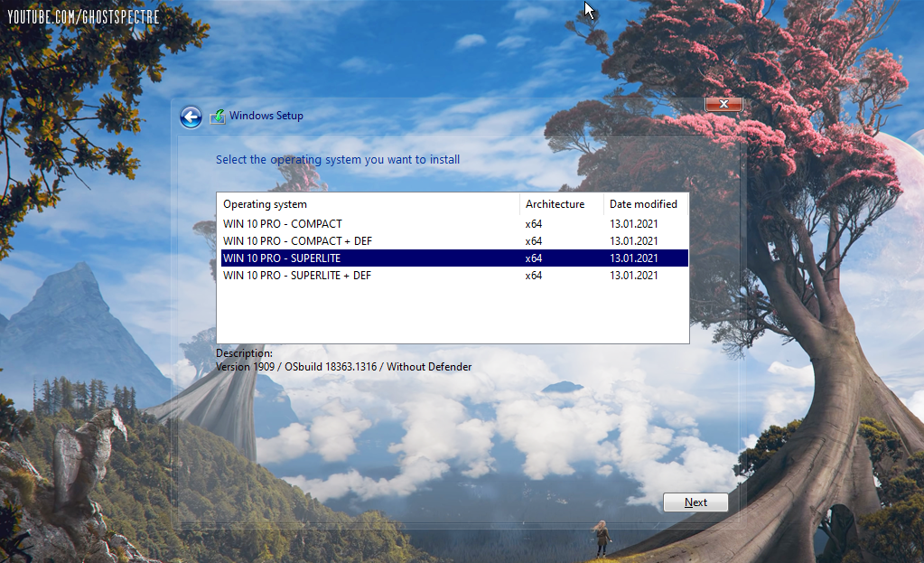Click the date in the COMPACT + DEF row
The image size is (924, 563).
(633, 241)
